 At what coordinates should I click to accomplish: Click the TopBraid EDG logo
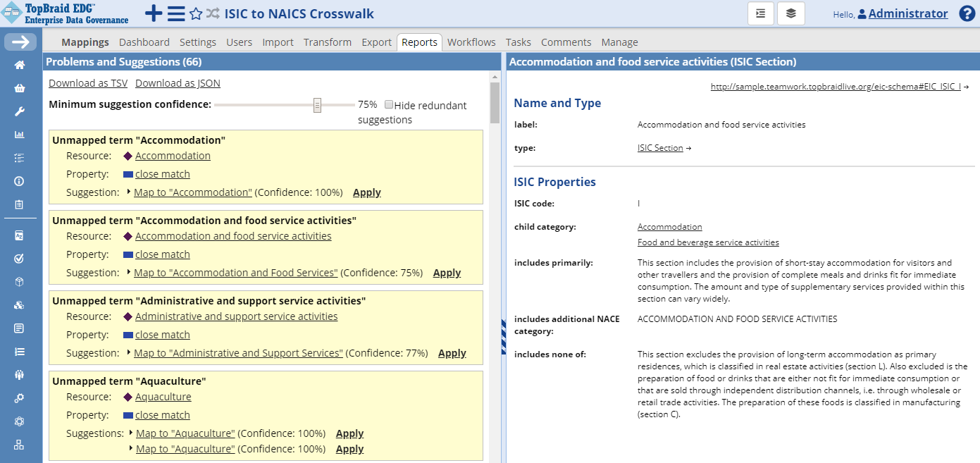[x=66, y=13]
